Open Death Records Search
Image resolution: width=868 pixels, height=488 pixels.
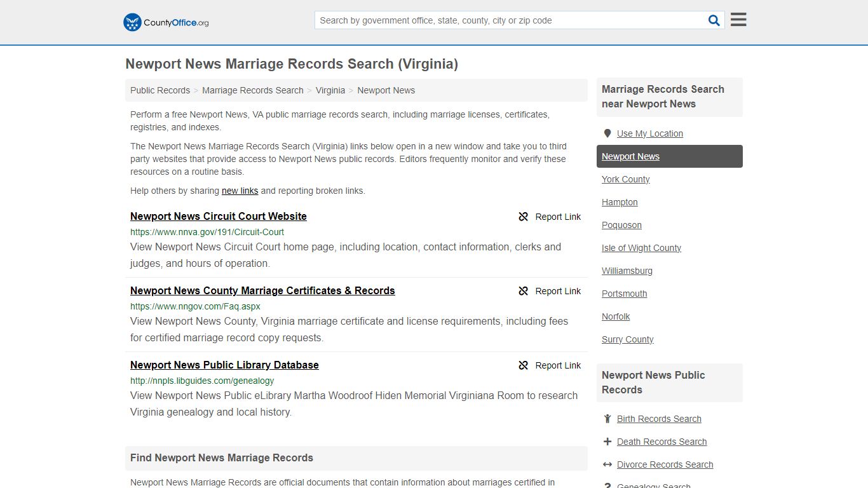pos(661,442)
